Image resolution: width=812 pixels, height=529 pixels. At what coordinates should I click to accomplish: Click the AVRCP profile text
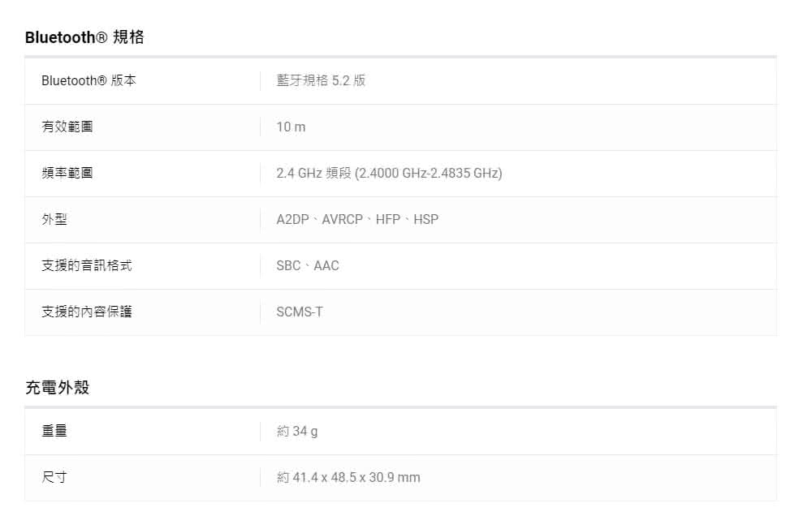[343, 219]
